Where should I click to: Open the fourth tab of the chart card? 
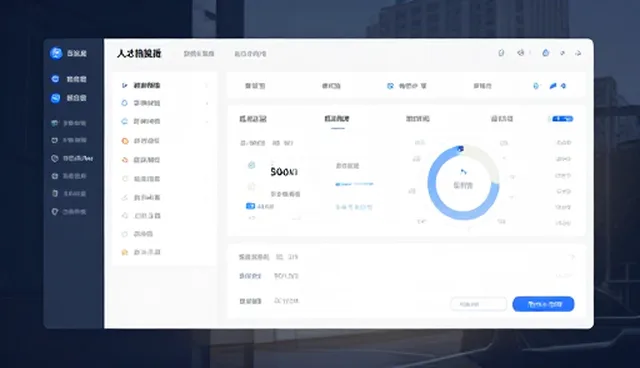pyautogui.click(x=502, y=119)
